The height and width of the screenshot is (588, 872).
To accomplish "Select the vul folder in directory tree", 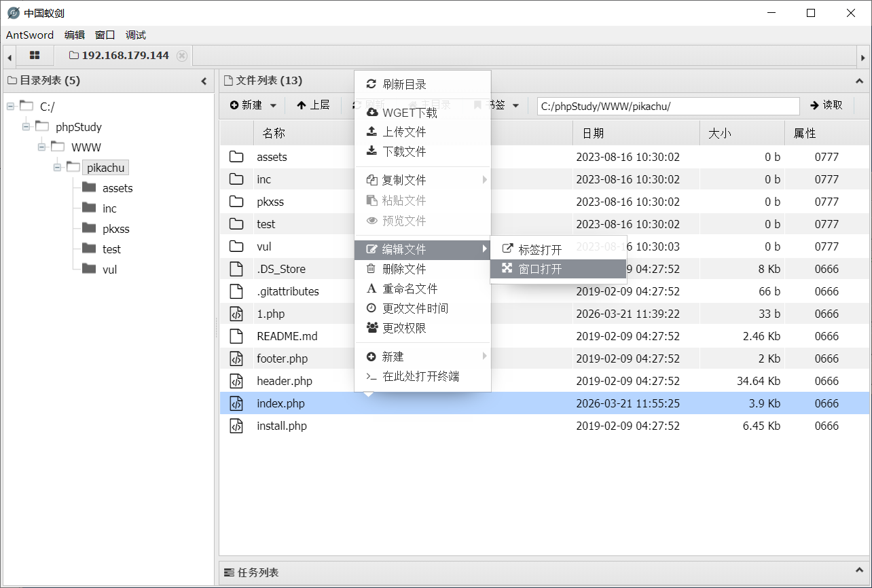I will 109,270.
